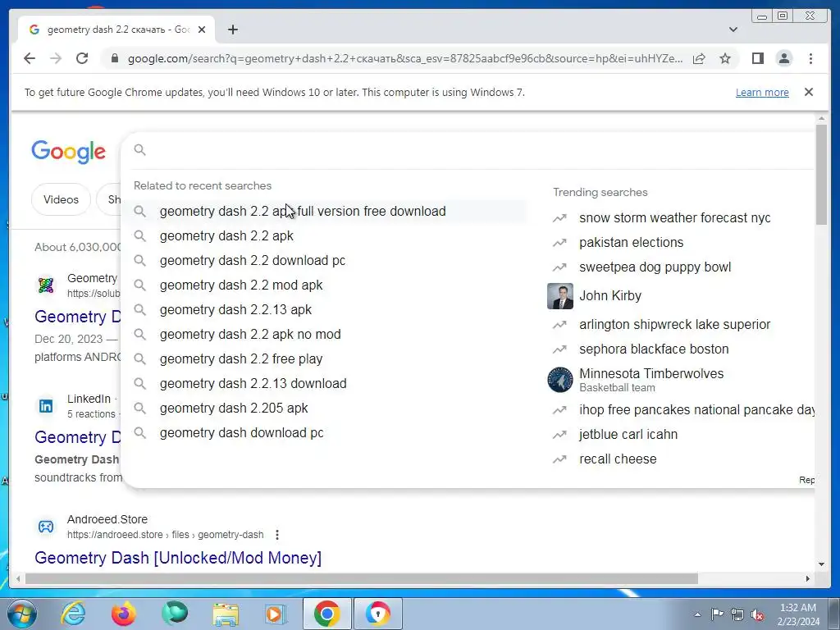Dismiss the Chrome update notification bar
This screenshot has height=630, width=840.
pos(809,92)
